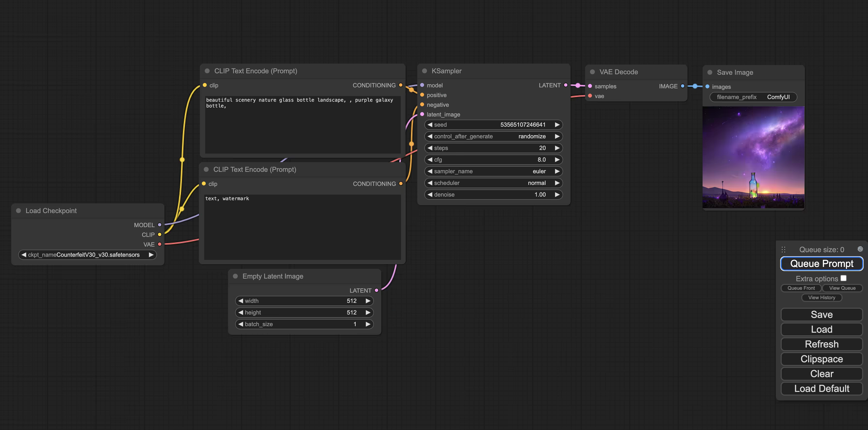
Task: Collapse the KSampler node
Action: pos(424,71)
